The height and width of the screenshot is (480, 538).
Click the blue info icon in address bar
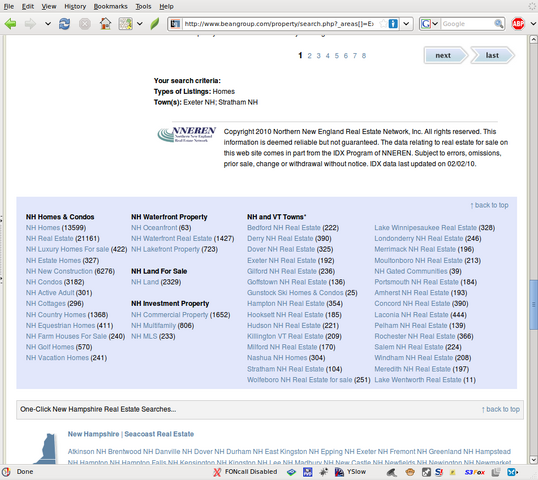point(393,24)
